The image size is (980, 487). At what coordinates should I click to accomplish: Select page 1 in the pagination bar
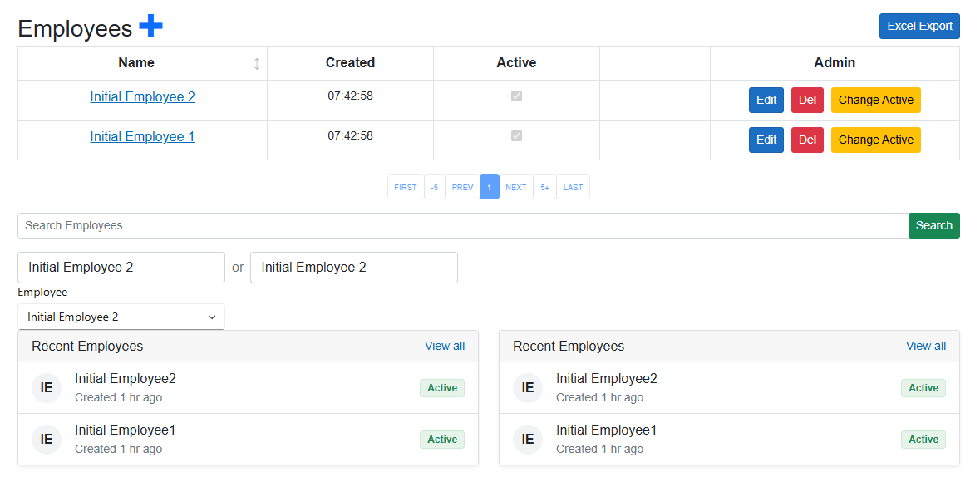(490, 186)
